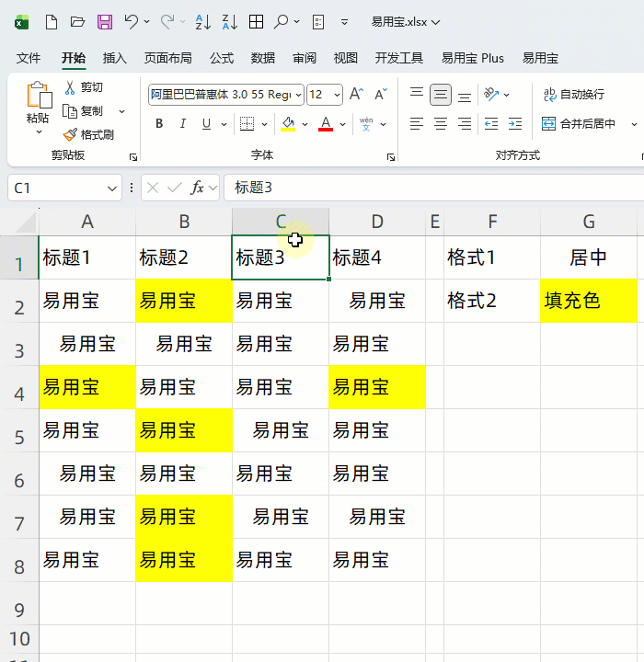The width and height of the screenshot is (644, 662).
Task: Toggle italic formatting with I button
Action: click(183, 124)
